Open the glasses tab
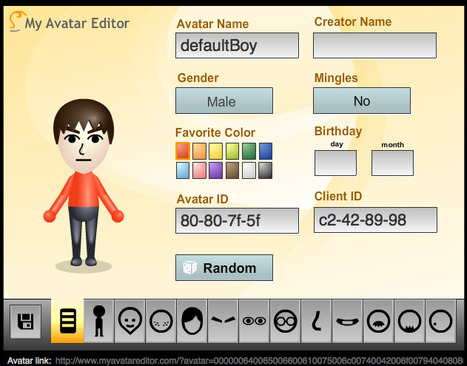The image size is (467, 366). [x=285, y=321]
